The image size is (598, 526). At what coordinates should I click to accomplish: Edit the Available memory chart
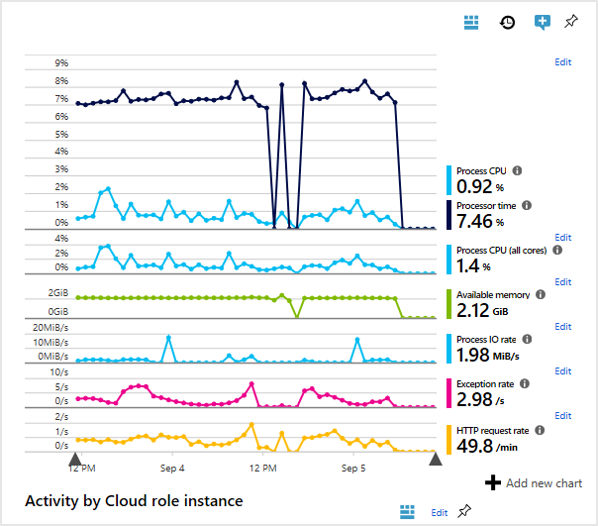tap(563, 282)
